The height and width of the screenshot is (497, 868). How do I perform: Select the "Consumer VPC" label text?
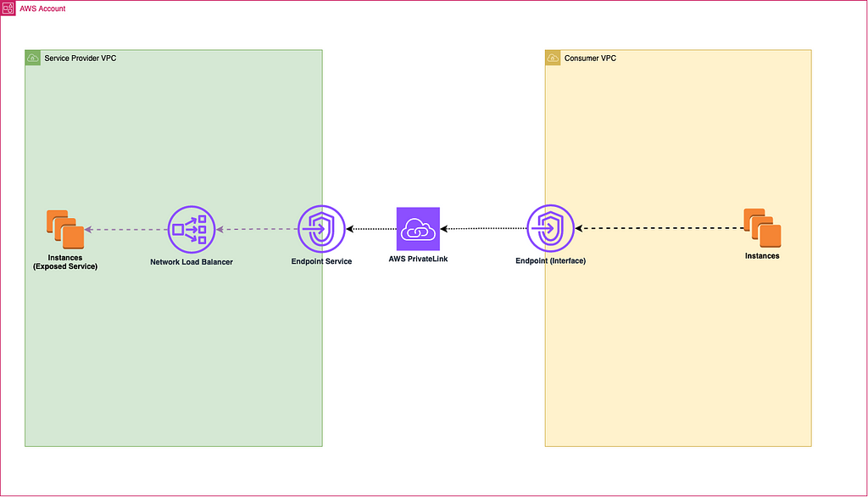590,58
